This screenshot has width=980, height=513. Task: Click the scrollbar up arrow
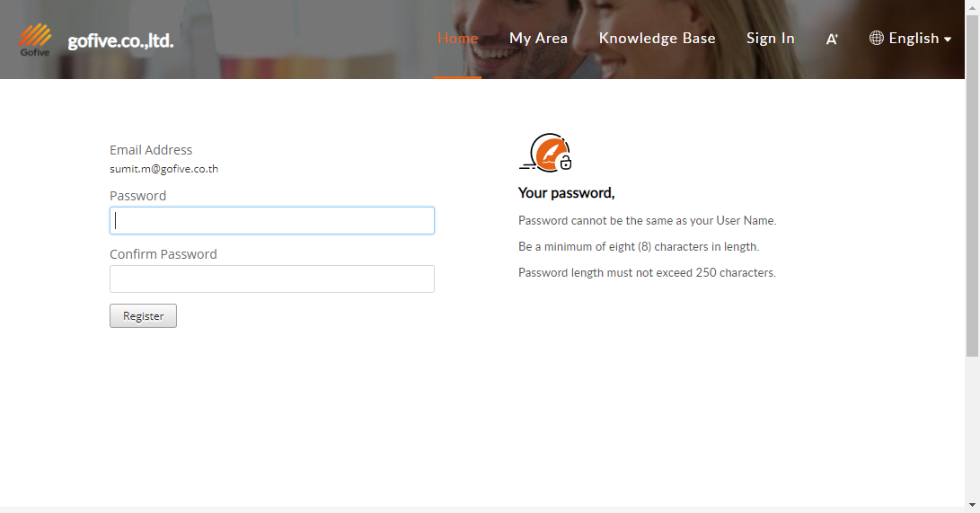click(972, 6)
